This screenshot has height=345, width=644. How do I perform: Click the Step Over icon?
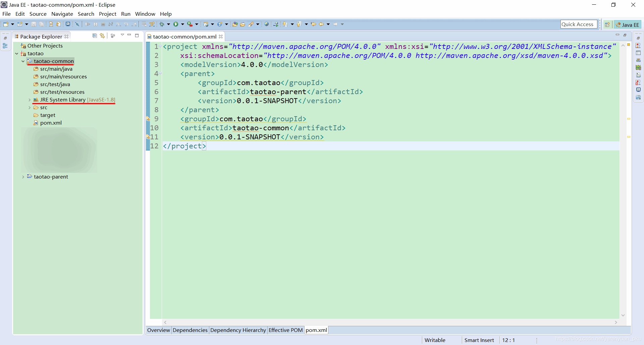point(126,24)
